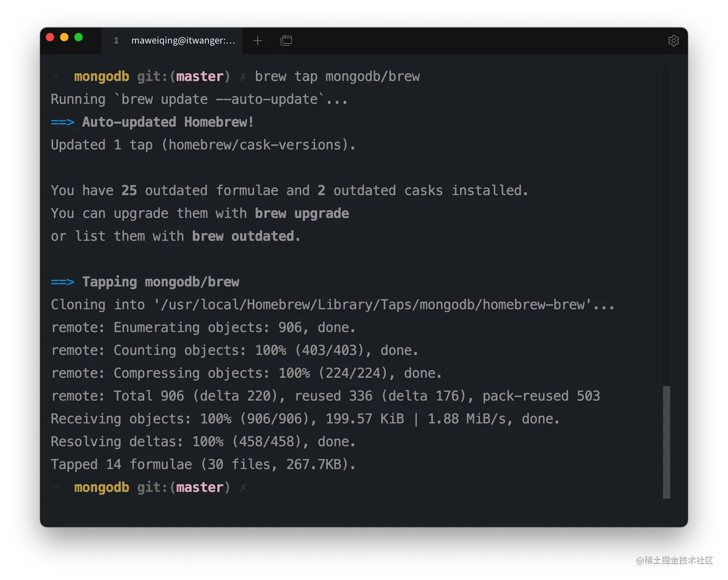The width and height of the screenshot is (728, 580).
Task: Open terminal settings gear icon
Action: point(674,40)
